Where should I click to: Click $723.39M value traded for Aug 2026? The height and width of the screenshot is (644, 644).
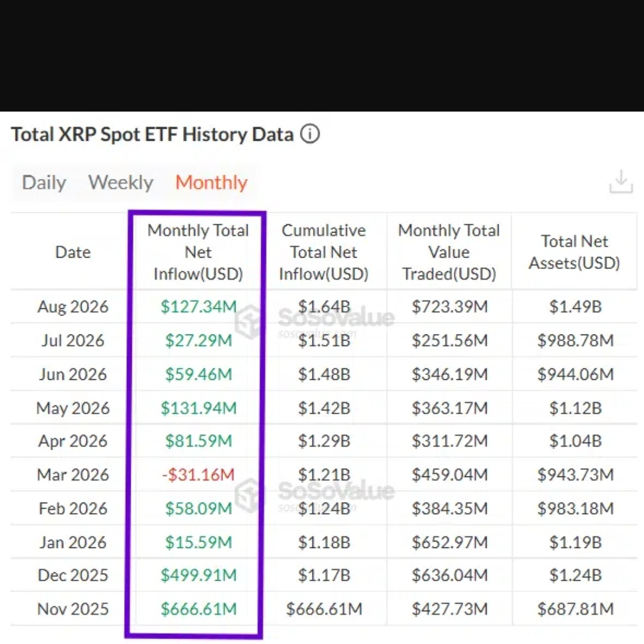point(450,306)
